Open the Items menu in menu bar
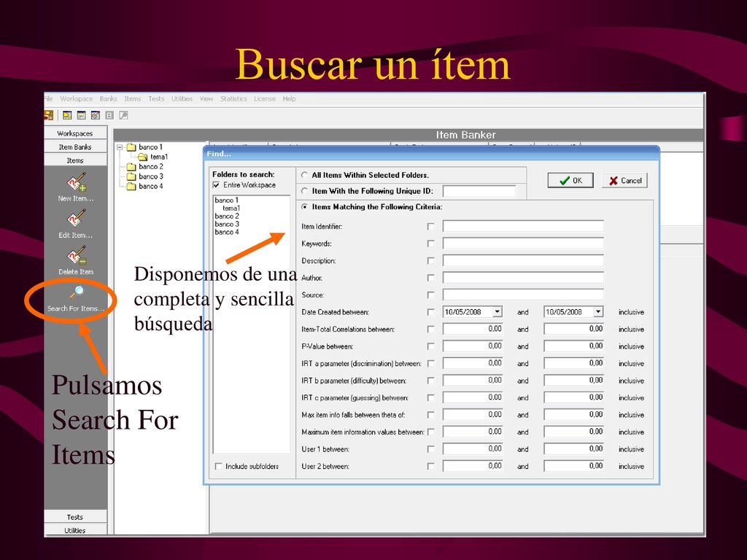Viewport: 747px width, 560px height. pyautogui.click(x=133, y=98)
